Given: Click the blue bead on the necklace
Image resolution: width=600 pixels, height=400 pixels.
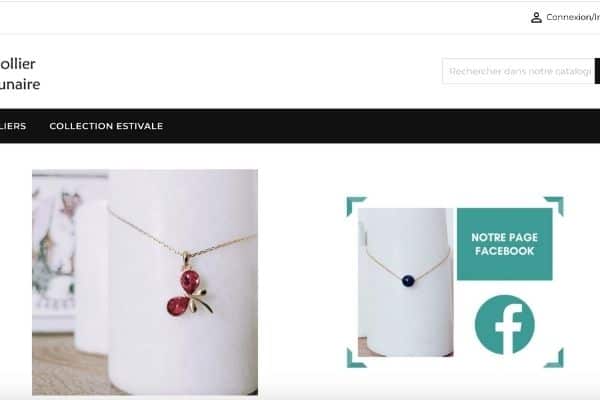Looking at the screenshot, I should click(408, 281).
